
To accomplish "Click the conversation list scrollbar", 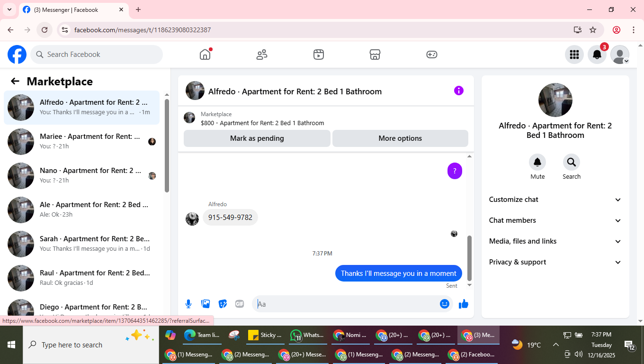I will point(167,146).
